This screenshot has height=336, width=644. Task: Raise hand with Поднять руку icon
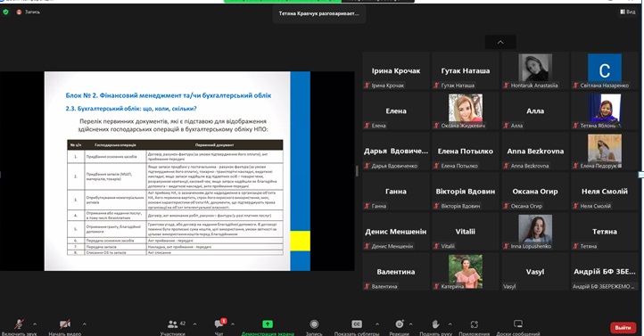tap(436, 324)
